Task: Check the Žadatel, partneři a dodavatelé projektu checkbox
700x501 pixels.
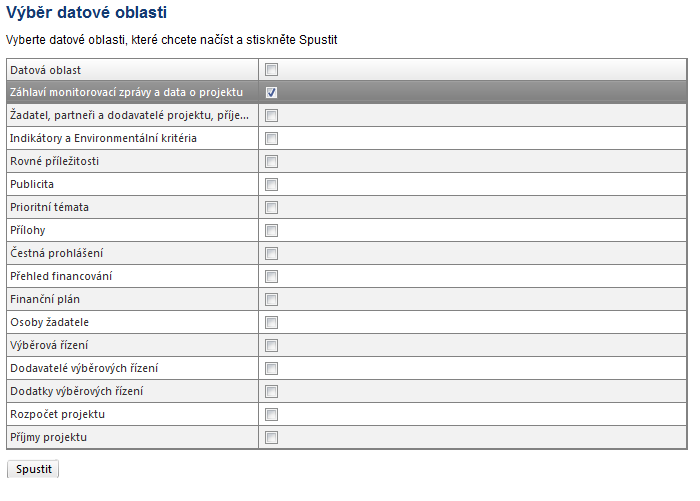Action: (271, 116)
